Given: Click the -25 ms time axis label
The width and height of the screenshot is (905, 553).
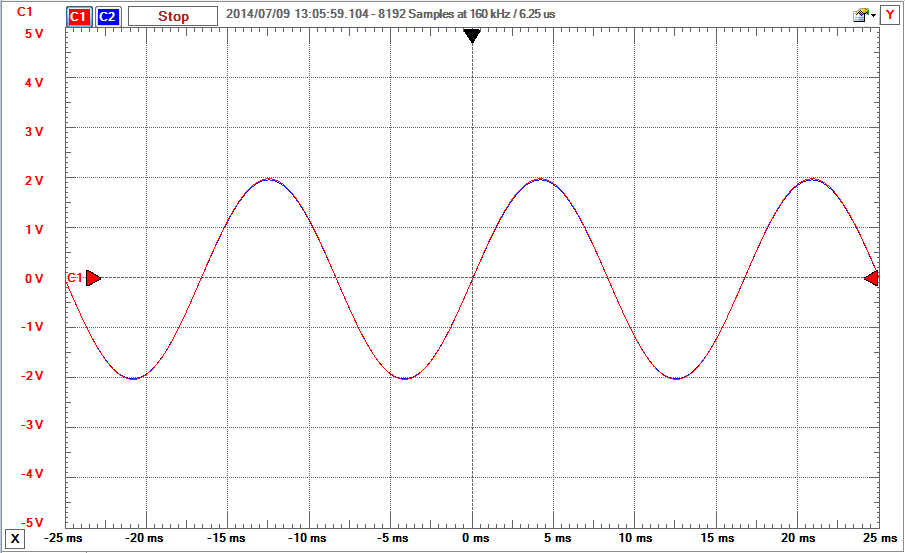Looking at the screenshot, I should click(63, 538).
